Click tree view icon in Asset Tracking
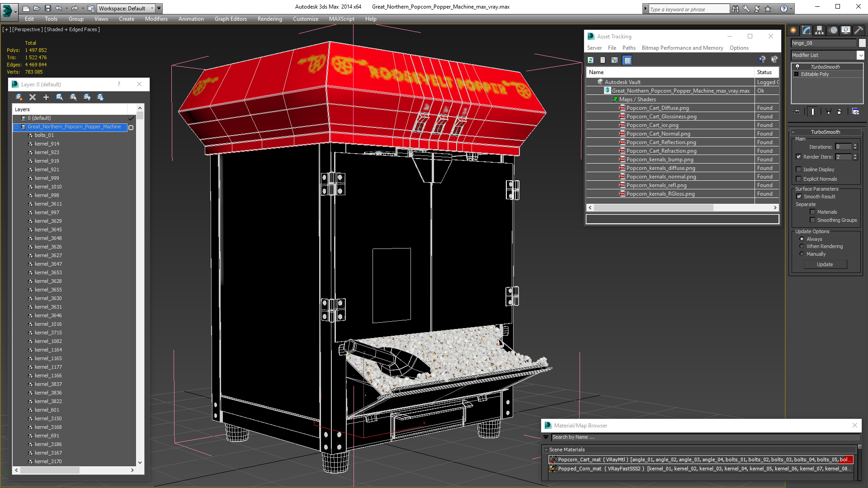 tap(615, 60)
